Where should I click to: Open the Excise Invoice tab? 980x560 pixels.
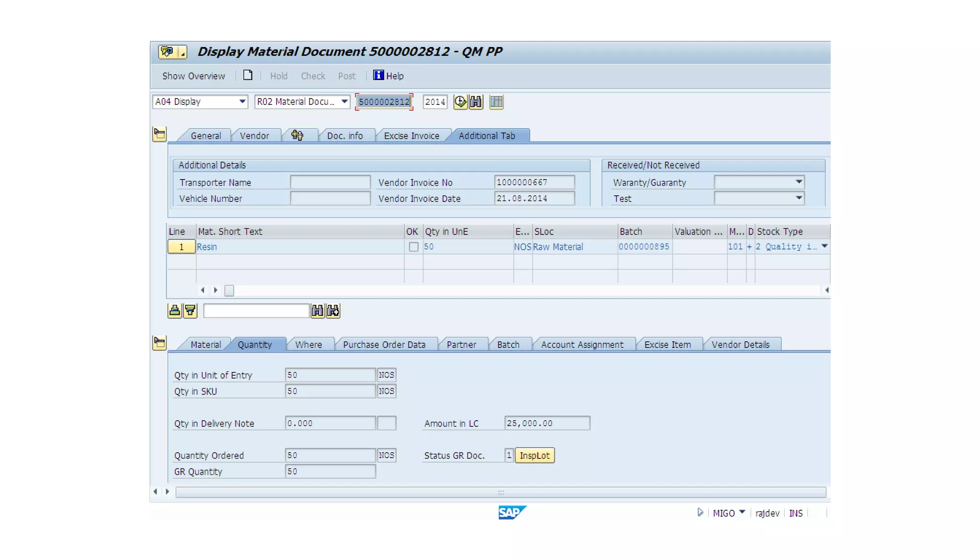412,135
